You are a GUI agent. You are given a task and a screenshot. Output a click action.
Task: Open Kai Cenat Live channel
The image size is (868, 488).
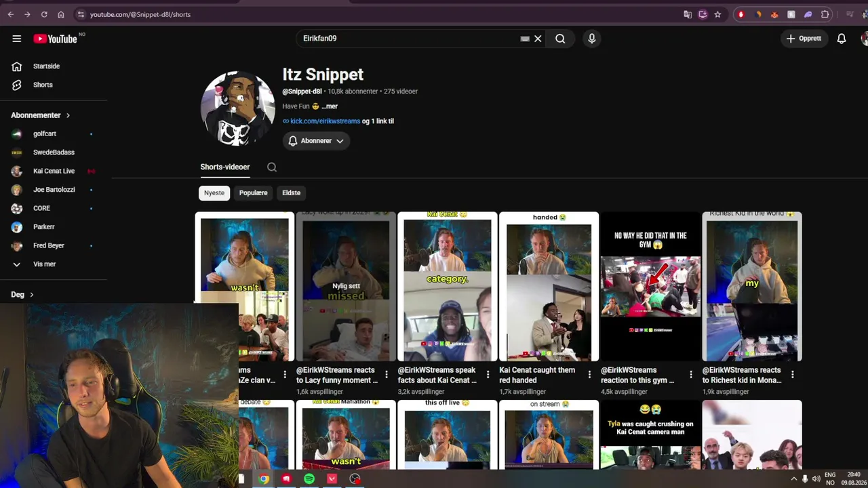(54, 171)
